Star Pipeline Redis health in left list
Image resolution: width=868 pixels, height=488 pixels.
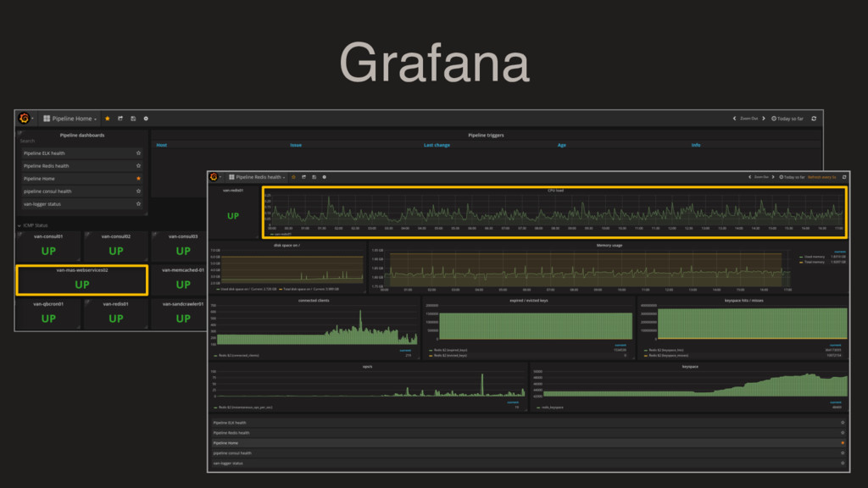click(138, 166)
